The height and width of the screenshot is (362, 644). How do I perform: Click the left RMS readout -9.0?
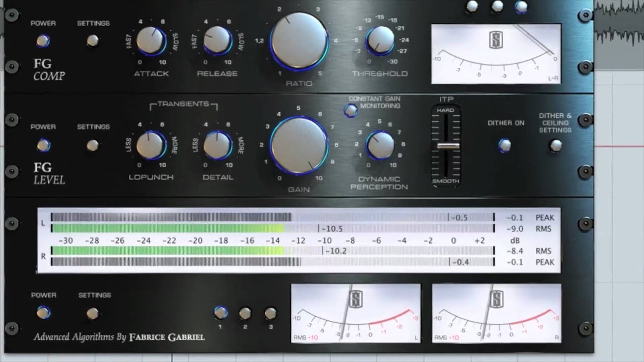point(515,229)
